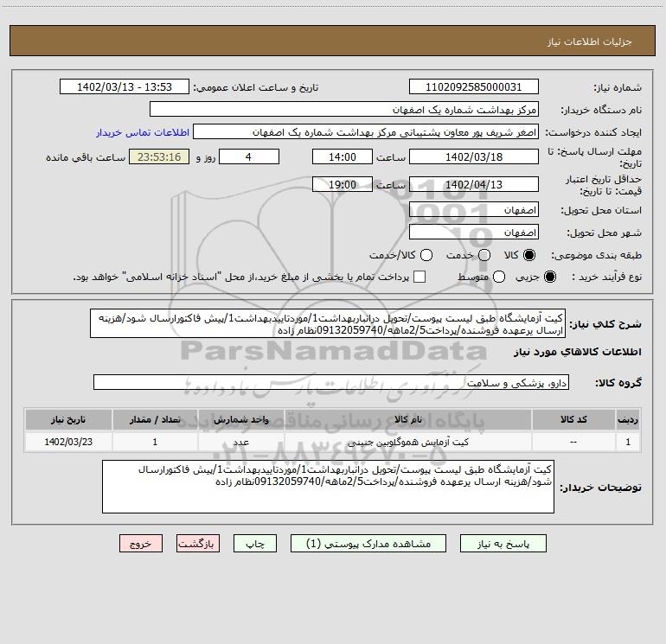Click the need date cell 1402/03/23

68,443
